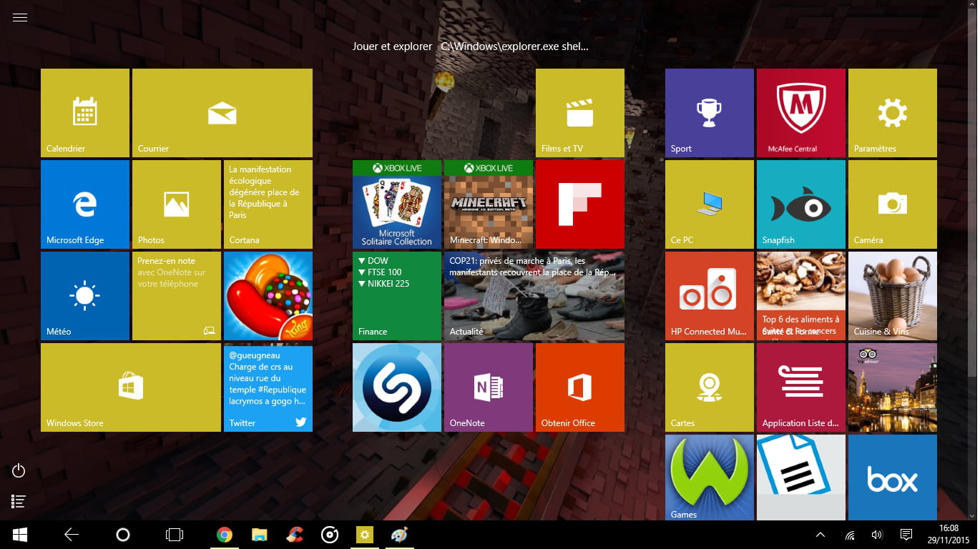Launch Google Chrome from taskbar

[x=225, y=535]
